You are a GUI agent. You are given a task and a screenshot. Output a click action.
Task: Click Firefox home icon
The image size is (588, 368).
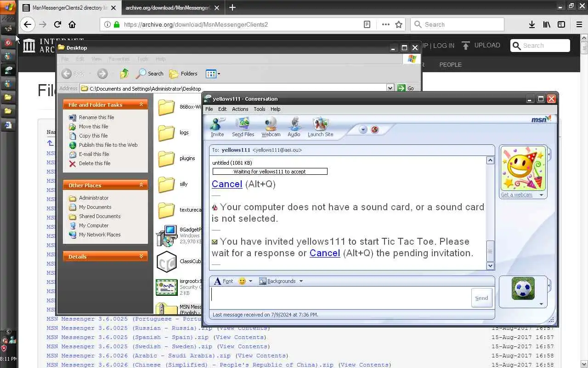(72, 24)
